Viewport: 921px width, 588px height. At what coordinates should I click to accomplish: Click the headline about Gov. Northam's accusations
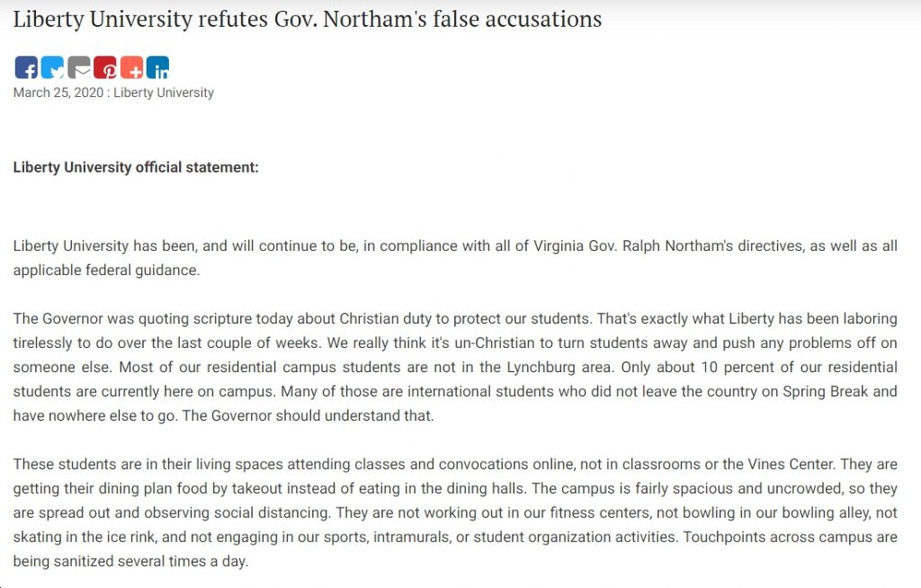[x=308, y=20]
